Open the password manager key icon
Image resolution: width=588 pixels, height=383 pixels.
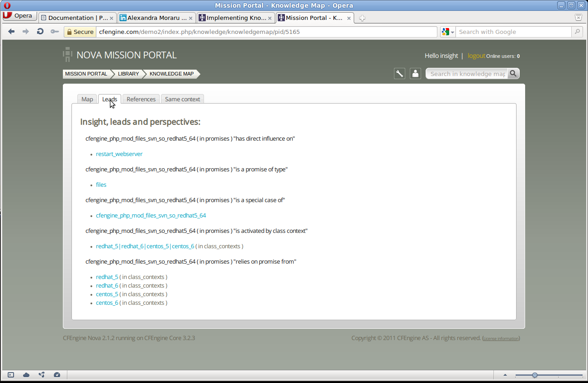click(x=55, y=32)
